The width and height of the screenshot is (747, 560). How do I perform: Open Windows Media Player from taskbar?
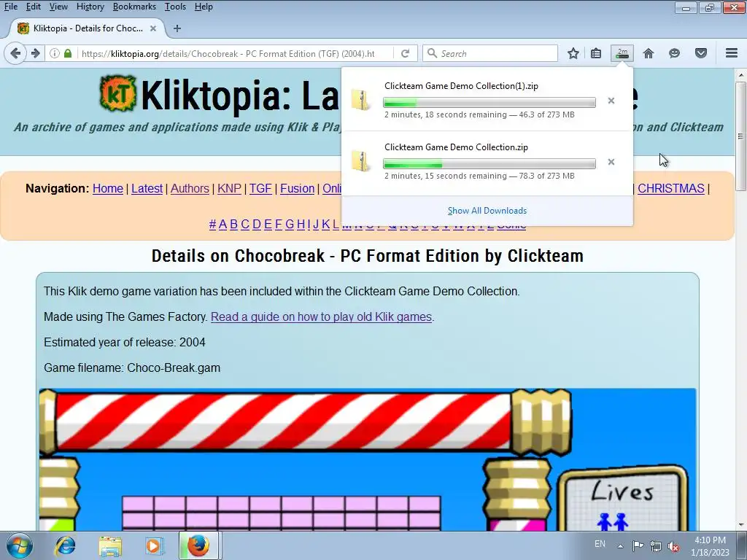coord(154,545)
